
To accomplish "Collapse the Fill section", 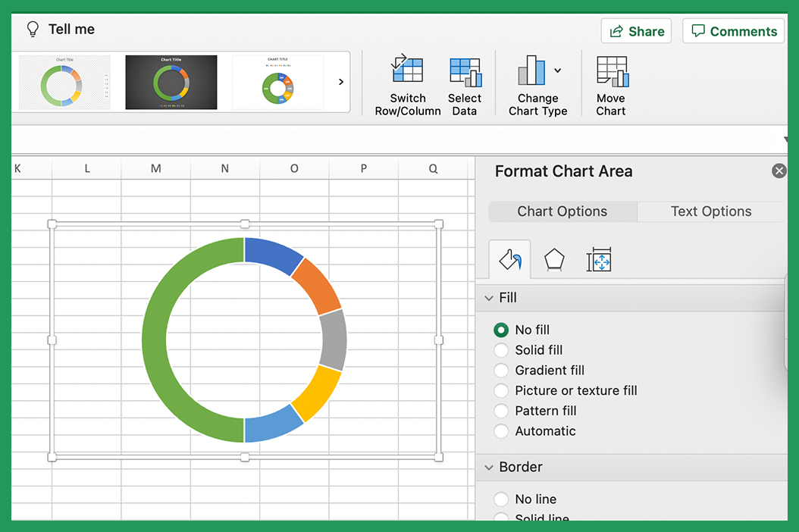I will tap(489, 298).
